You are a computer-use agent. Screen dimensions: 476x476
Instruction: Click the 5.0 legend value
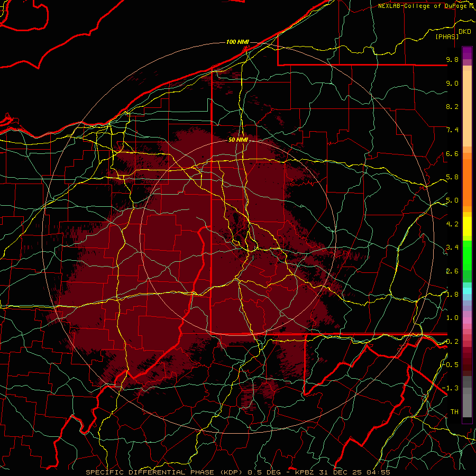click(452, 200)
